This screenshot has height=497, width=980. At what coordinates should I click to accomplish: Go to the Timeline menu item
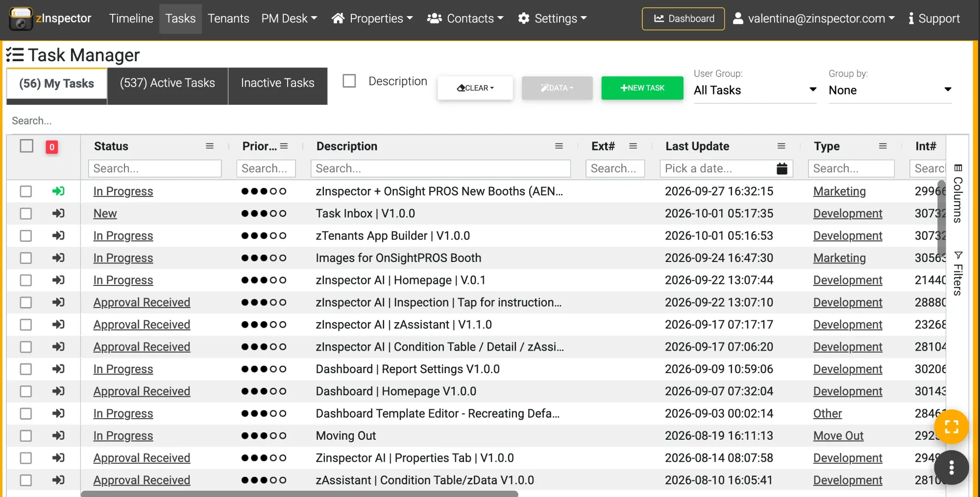[131, 19]
